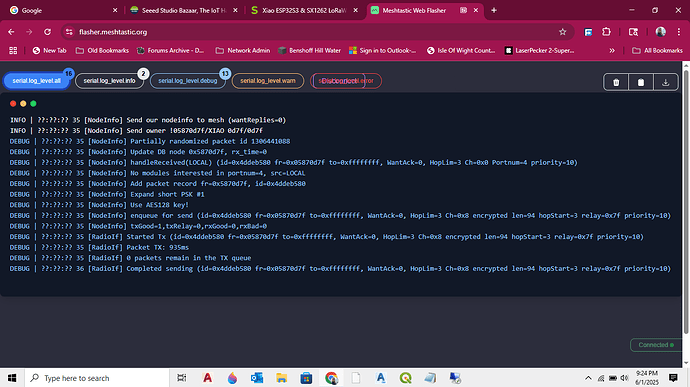Open the apps grid in bookmarks bar
Screen dimensions: 690x387
[x=13, y=51]
